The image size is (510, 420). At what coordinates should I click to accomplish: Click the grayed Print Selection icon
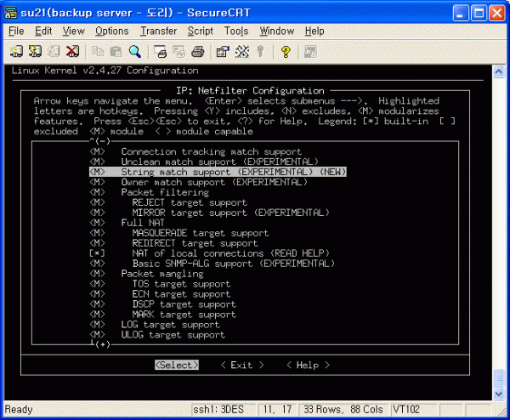(178, 51)
